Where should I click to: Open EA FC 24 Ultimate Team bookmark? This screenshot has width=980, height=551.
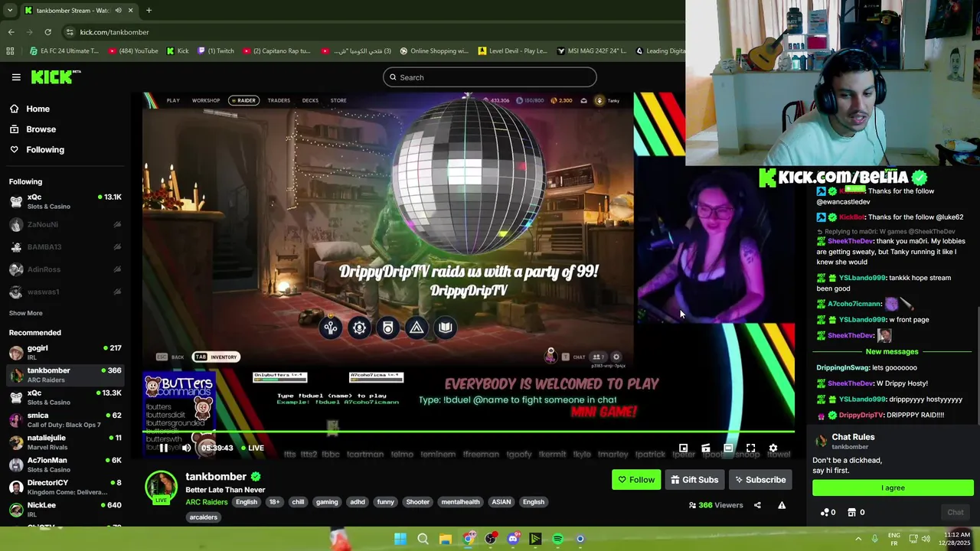coord(64,51)
